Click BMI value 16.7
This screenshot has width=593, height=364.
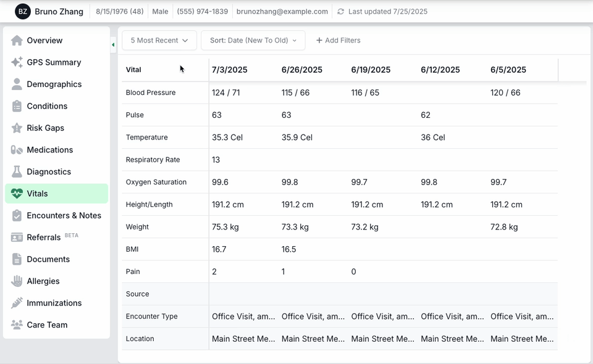click(219, 249)
